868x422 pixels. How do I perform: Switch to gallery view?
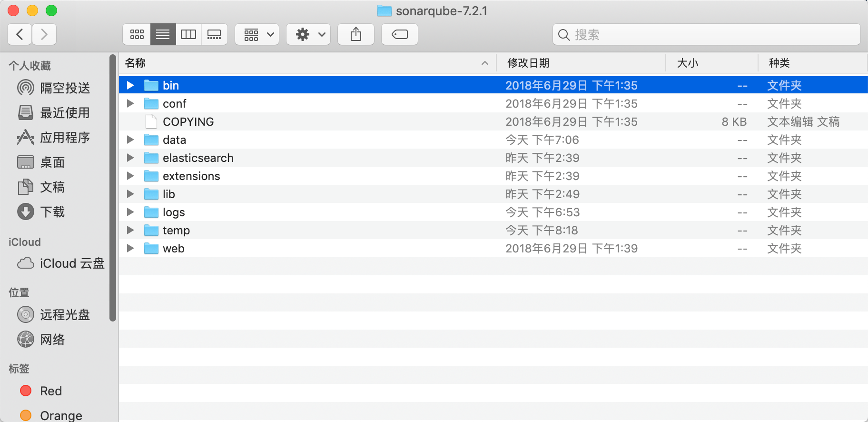[x=214, y=34]
